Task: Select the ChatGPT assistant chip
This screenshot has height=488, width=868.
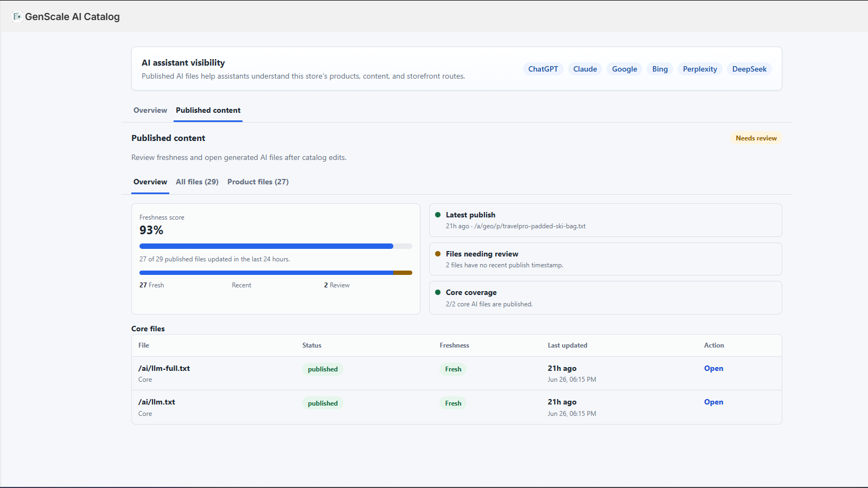Action: (x=543, y=69)
